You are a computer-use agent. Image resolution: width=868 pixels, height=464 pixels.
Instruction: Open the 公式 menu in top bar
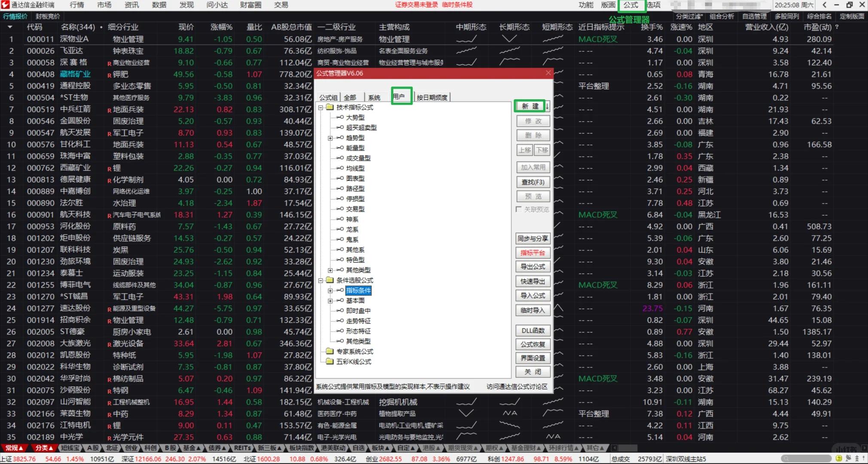pyautogui.click(x=631, y=5)
